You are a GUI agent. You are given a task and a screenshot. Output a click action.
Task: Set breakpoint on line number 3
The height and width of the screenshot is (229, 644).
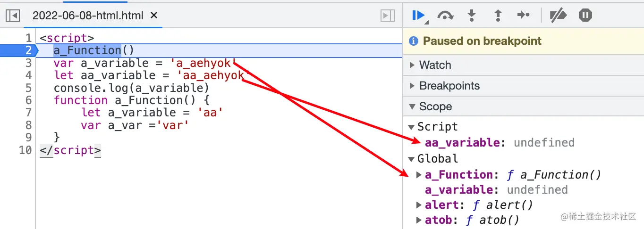(x=28, y=63)
